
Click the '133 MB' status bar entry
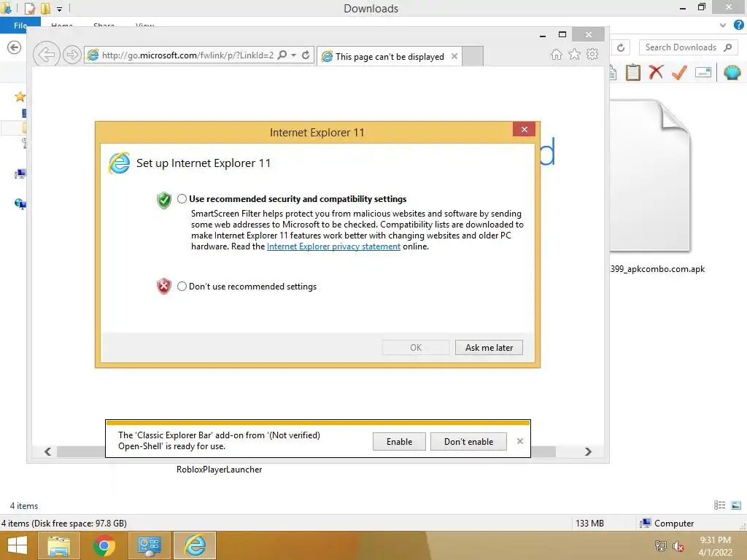coord(589,524)
